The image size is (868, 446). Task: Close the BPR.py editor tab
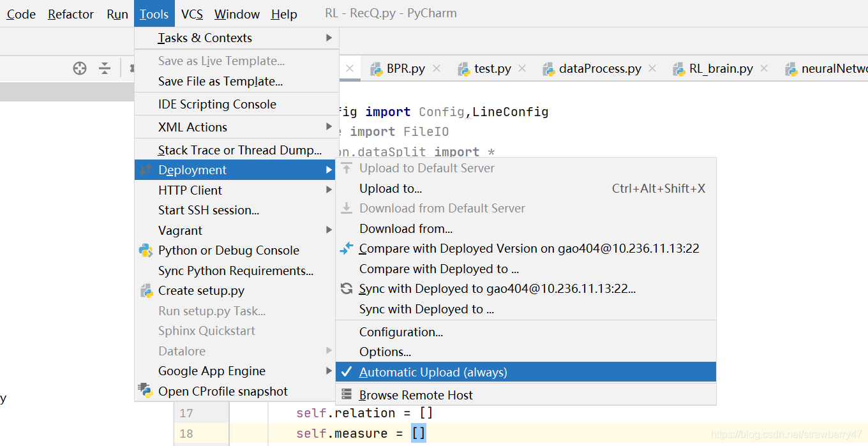pyautogui.click(x=437, y=68)
